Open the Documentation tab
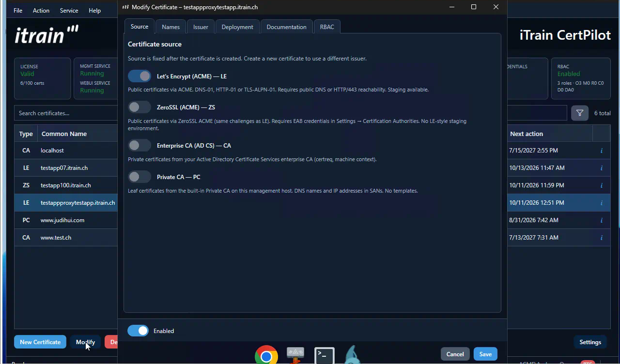 click(x=286, y=27)
